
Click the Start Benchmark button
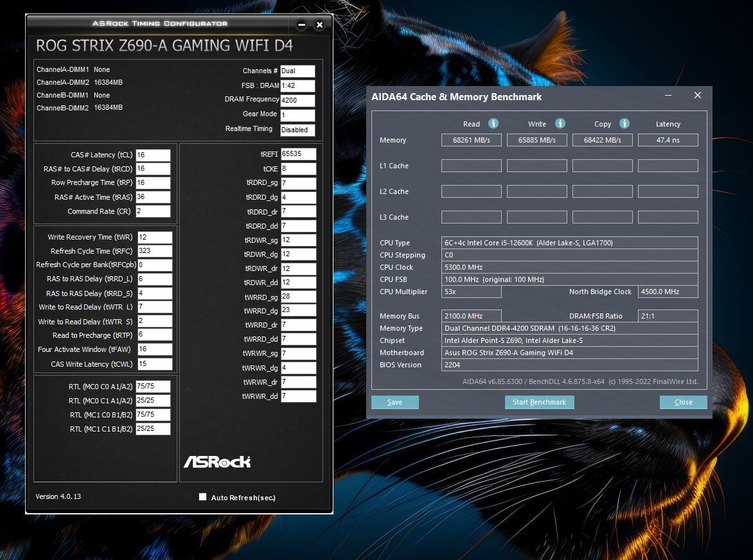pyautogui.click(x=539, y=402)
